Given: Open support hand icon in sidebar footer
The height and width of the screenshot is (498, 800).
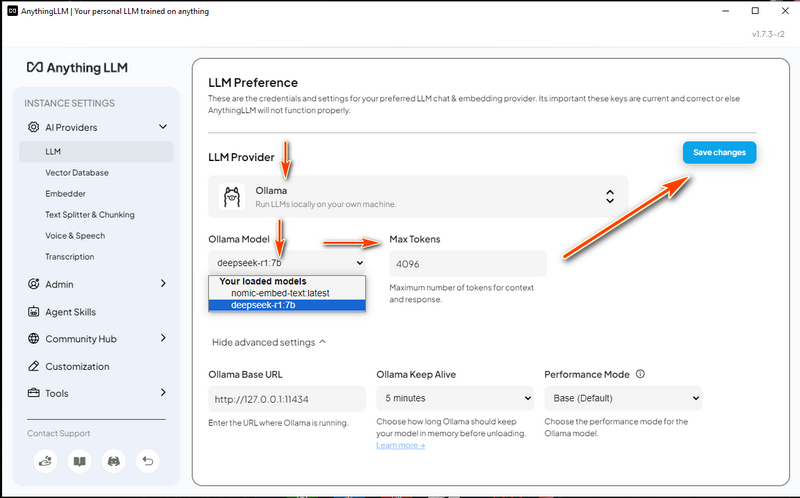Looking at the screenshot, I should (x=45, y=461).
